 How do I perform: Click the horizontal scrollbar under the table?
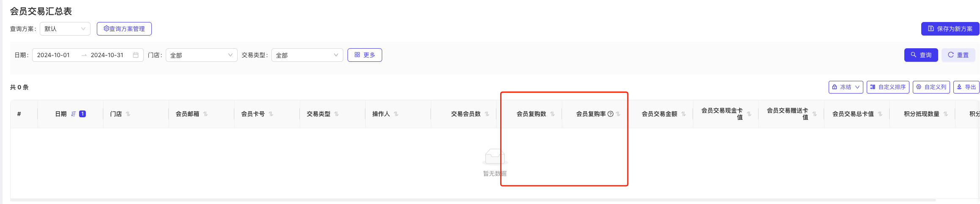473,200
